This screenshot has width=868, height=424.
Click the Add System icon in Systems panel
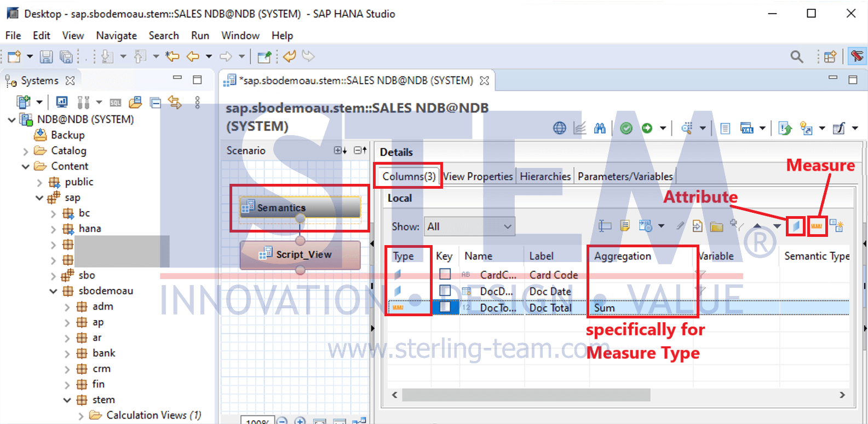23,102
